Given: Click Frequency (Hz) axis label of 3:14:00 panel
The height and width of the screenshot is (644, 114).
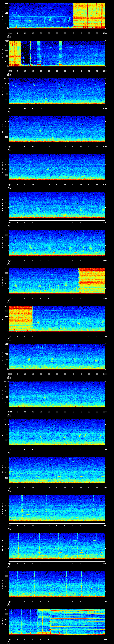Looking at the screenshot, I should point(3,16).
